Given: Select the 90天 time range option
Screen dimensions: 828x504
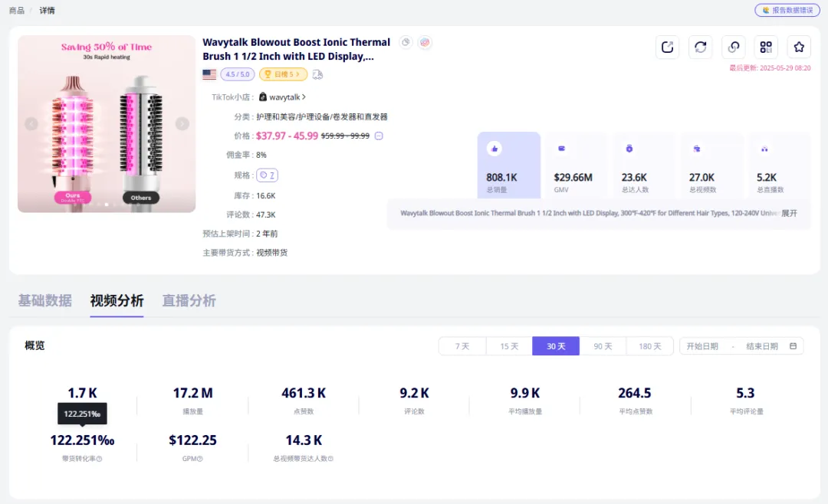Looking at the screenshot, I should point(603,346).
